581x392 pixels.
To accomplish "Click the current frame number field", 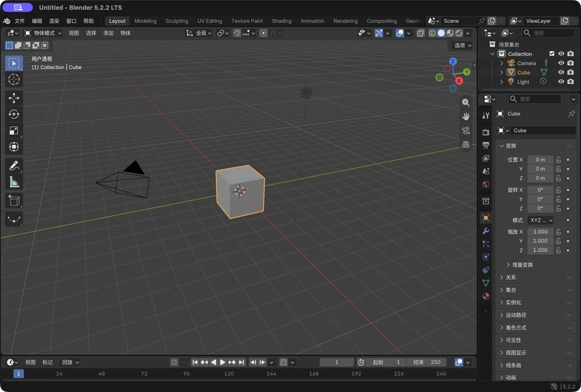I will 336,362.
